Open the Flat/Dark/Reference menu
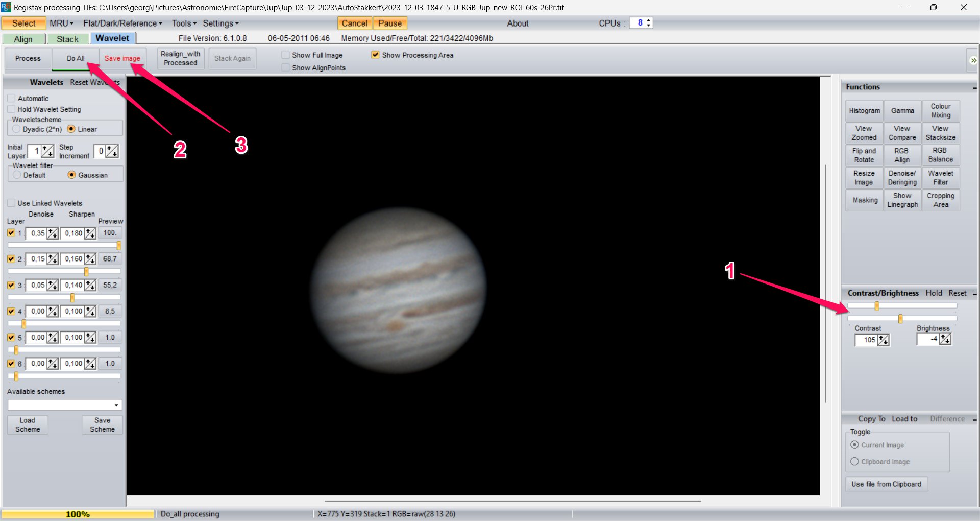This screenshot has height=521, width=980. click(122, 23)
